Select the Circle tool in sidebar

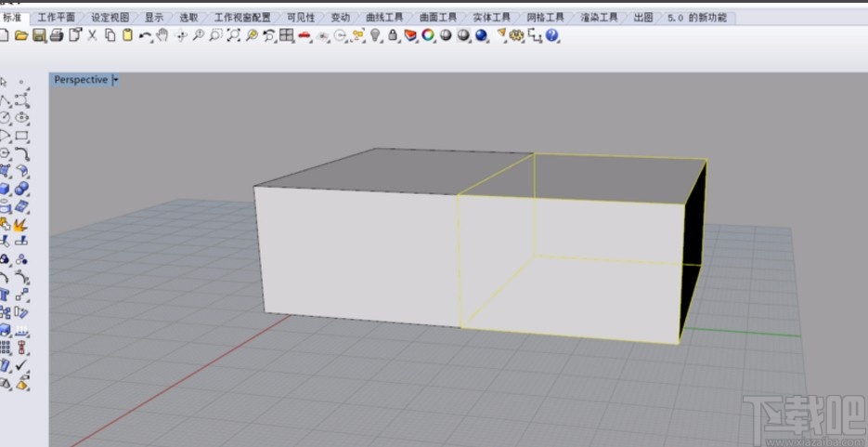click(5, 117)
